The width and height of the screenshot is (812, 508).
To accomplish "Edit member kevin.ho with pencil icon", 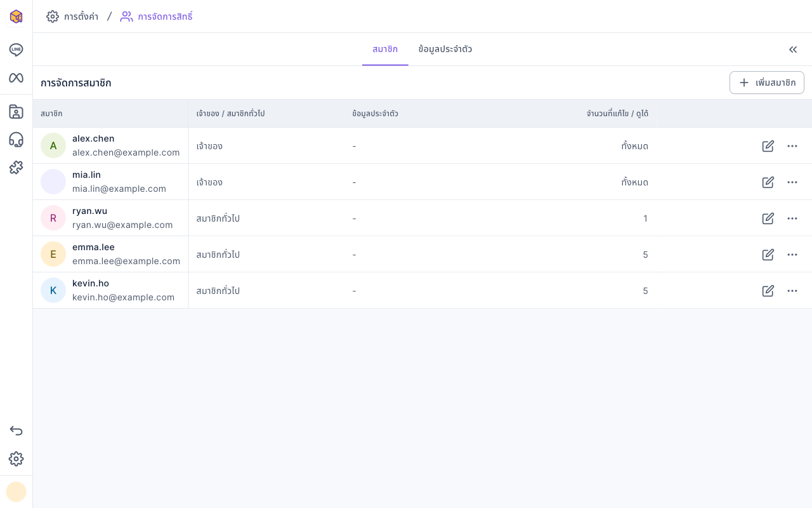I will (x=768, y=291).
